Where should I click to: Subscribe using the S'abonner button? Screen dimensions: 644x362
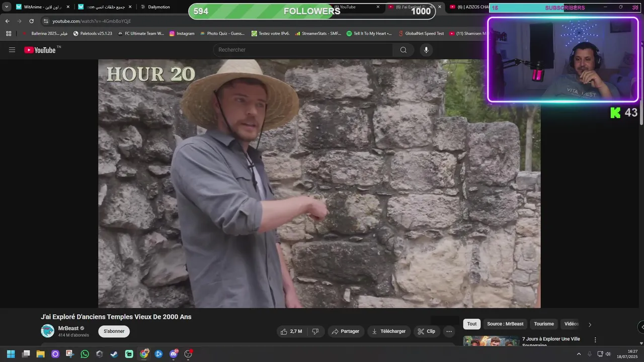pyautogui.click(x=114, y=331)
